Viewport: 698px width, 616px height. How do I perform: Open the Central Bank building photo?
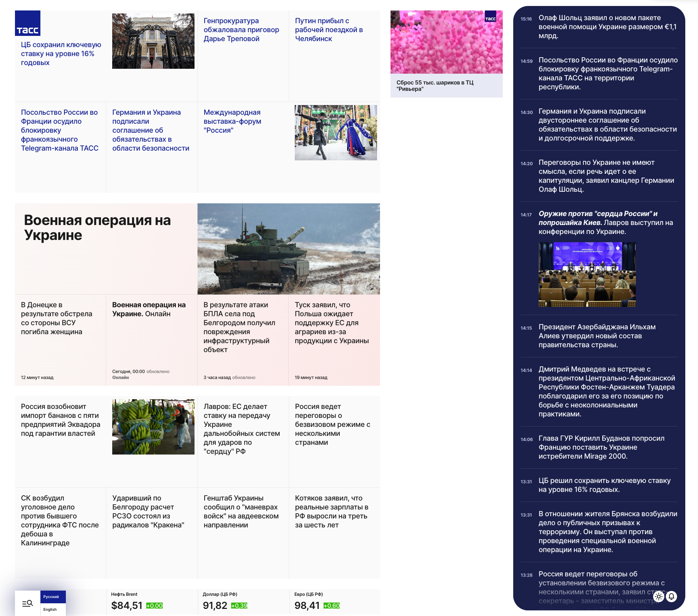point(153,41)
